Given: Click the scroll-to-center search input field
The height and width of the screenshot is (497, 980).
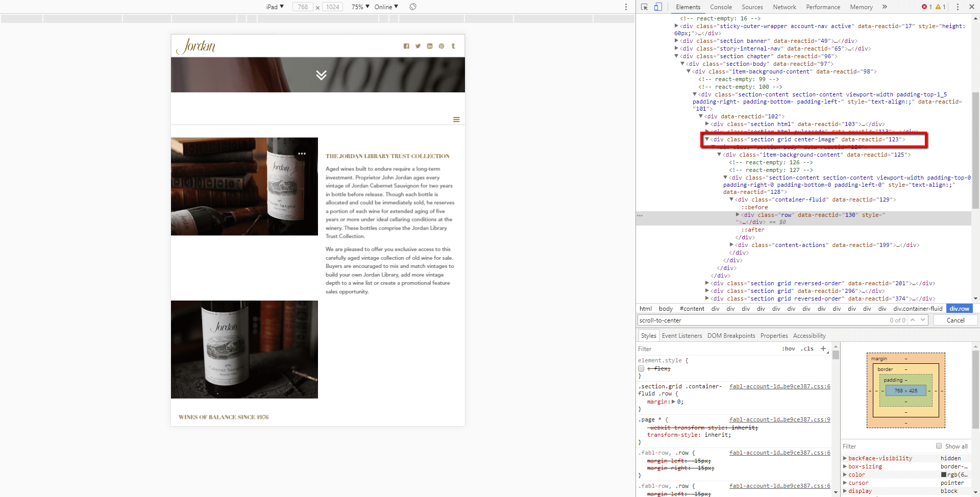Looking at the screenshot, I should 761,320.
